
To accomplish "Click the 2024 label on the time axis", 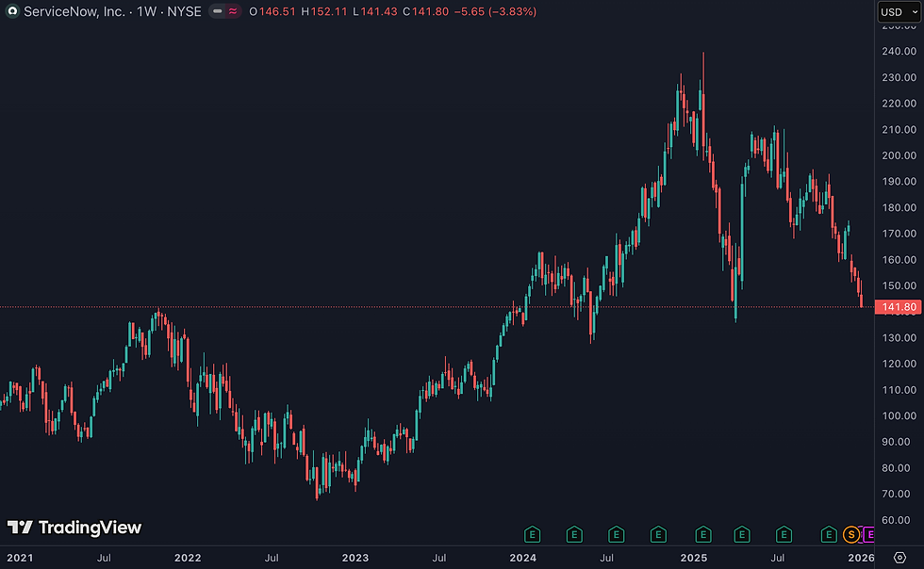I will 522,558.
